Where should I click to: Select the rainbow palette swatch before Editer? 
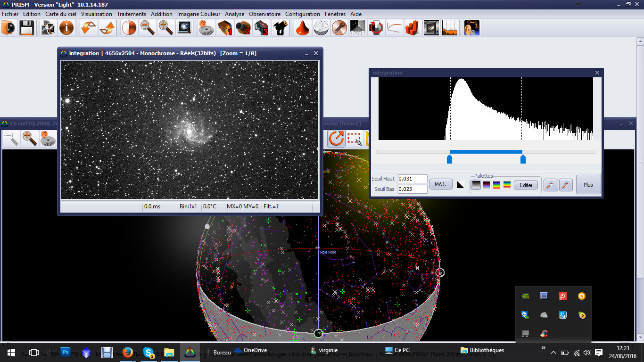(x=507, y=185)
